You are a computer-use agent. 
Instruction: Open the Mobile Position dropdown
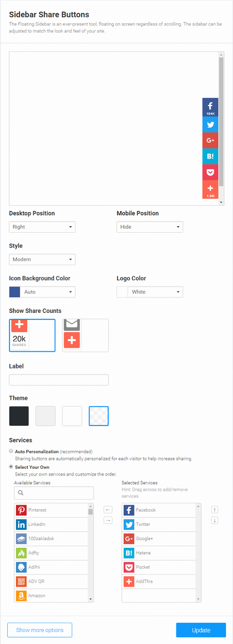pyautogui.click(x=150, y=227)
